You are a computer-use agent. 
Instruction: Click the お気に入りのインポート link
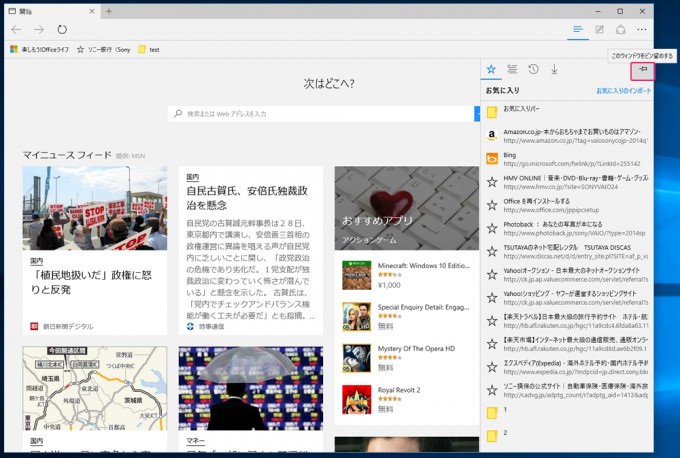(624, 91)
